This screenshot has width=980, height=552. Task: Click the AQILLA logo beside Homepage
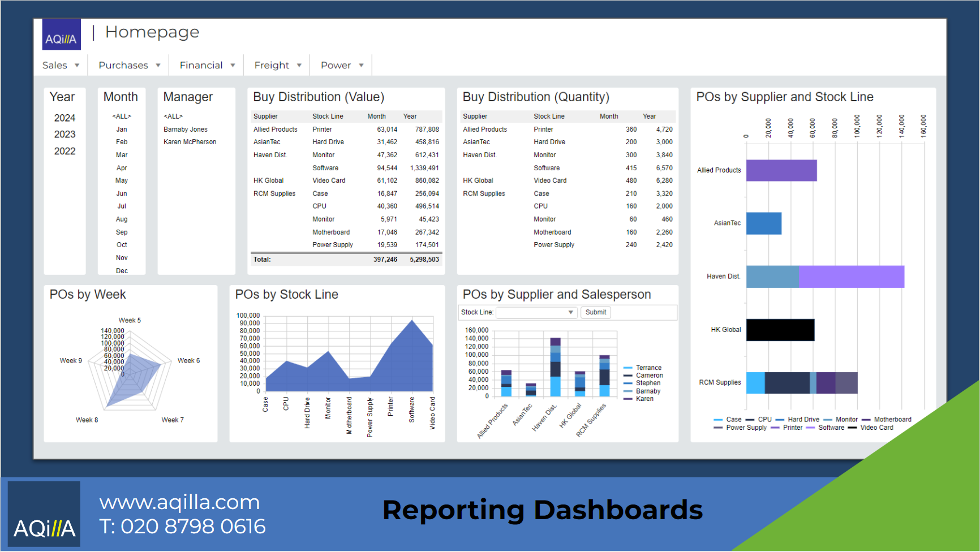[62, 34]
